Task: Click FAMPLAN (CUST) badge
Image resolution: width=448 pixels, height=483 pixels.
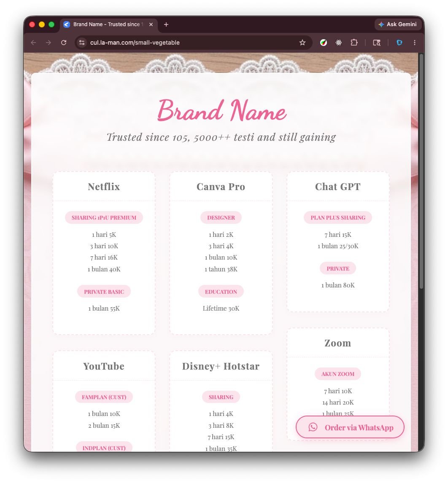Action: click(x=104, y=397)
